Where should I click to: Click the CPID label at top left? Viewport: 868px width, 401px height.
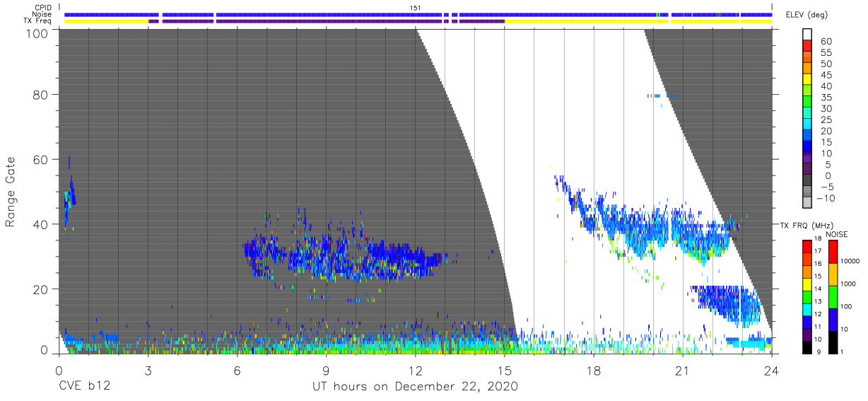43,8
